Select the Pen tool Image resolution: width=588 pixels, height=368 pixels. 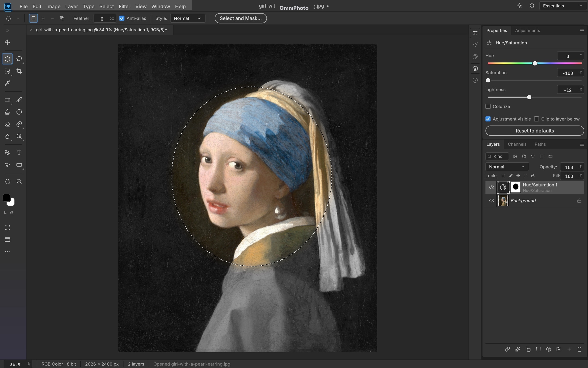point(7,153)
